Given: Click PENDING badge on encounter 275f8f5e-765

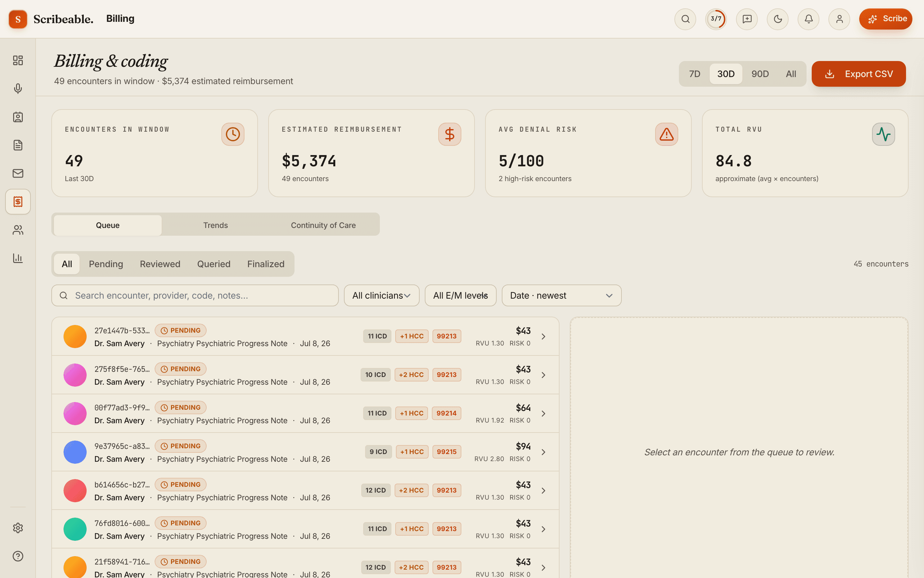Looking at the screenshot, I should click(x=181, y=369).
